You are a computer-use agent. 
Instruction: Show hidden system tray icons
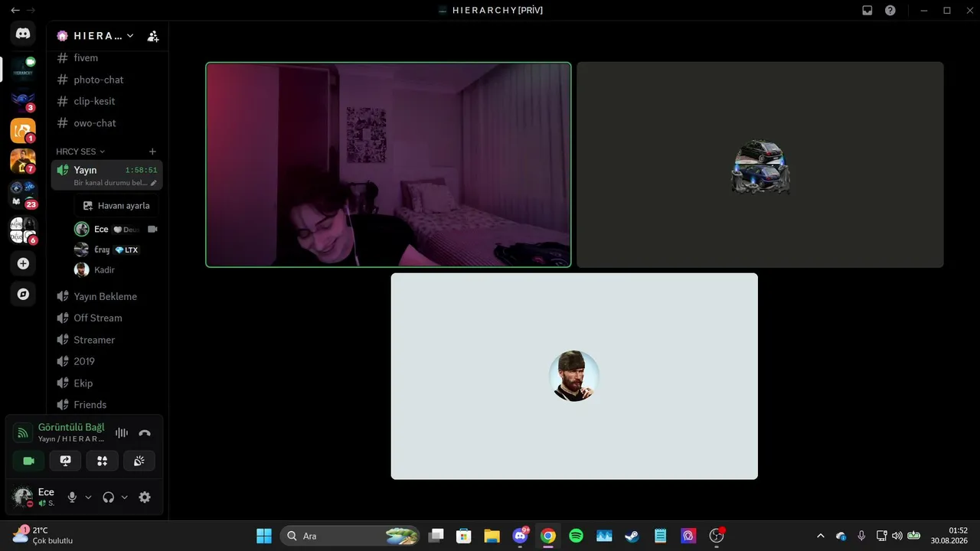821,536
